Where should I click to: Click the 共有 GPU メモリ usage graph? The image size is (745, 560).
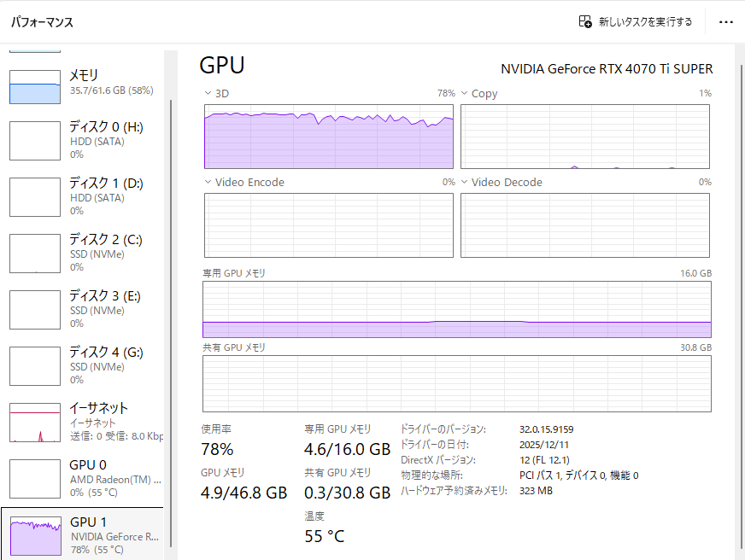pyautogui.click(x=456, y=383)
